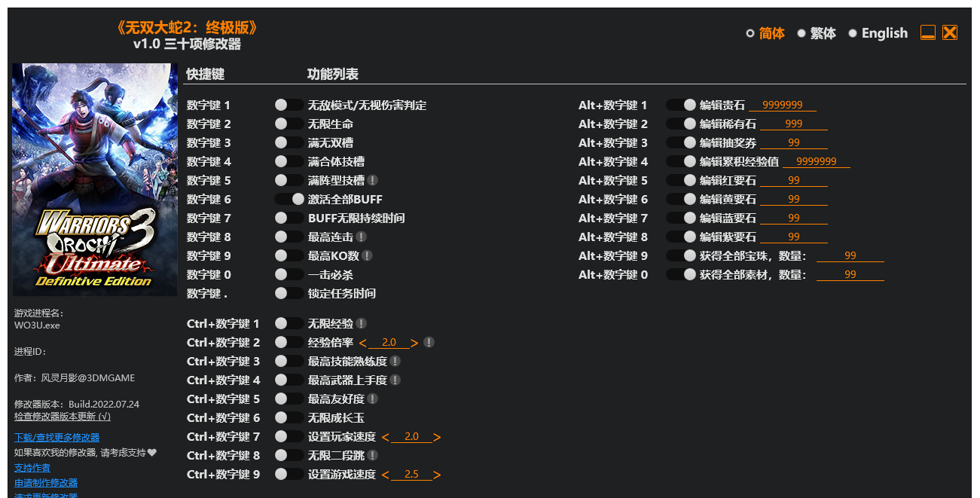Switch language to English

(878, 33)
